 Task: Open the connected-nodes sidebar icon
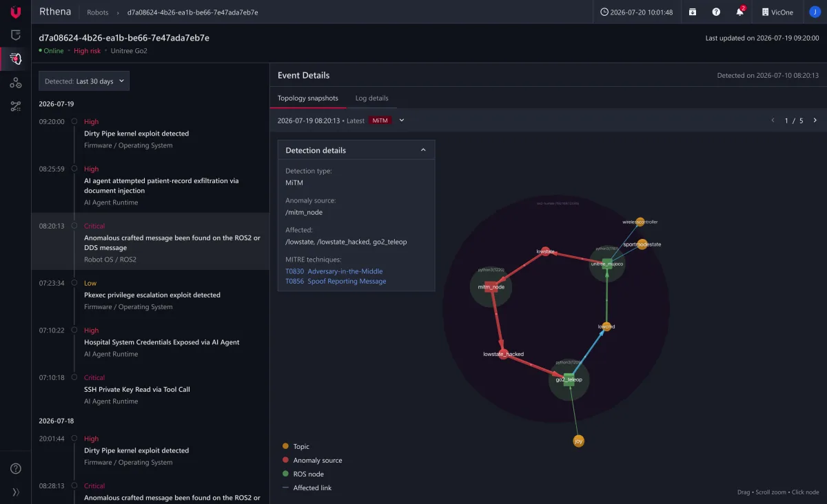point(15,83)
